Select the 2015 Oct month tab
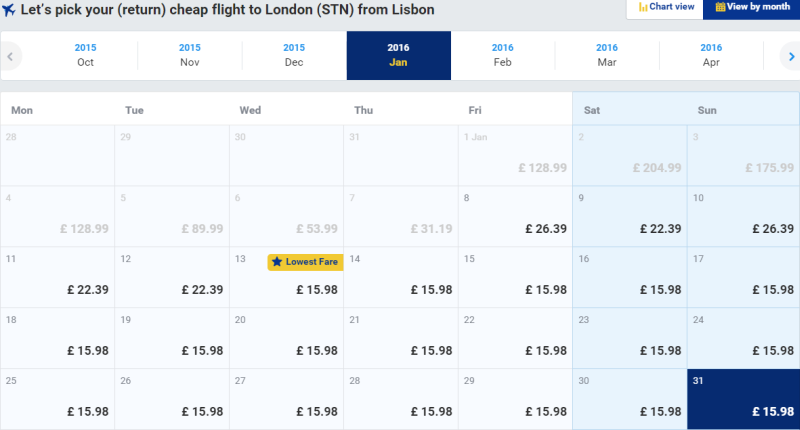Viewport: 800px width, 430px height. tap(86, 55)
